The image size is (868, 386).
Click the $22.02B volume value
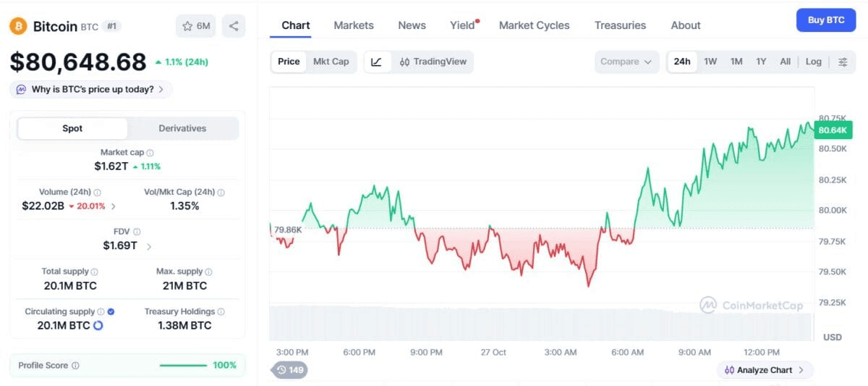coord(43,206)
